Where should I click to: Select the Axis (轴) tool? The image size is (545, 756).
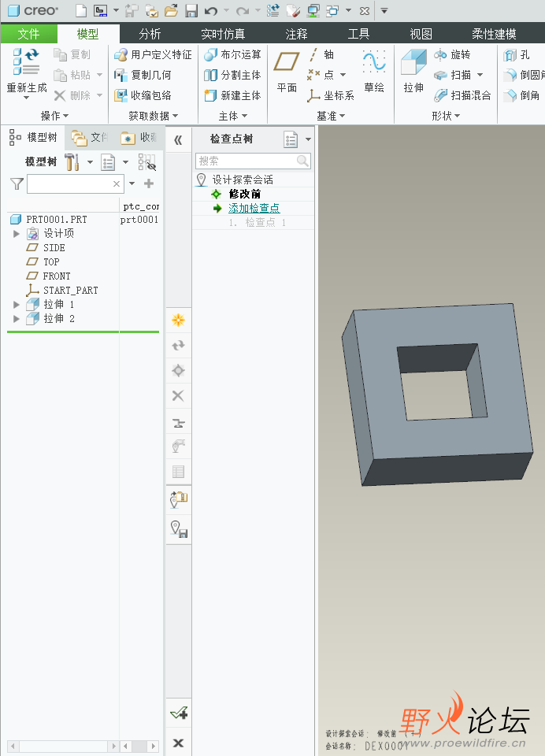coord(321,54)
